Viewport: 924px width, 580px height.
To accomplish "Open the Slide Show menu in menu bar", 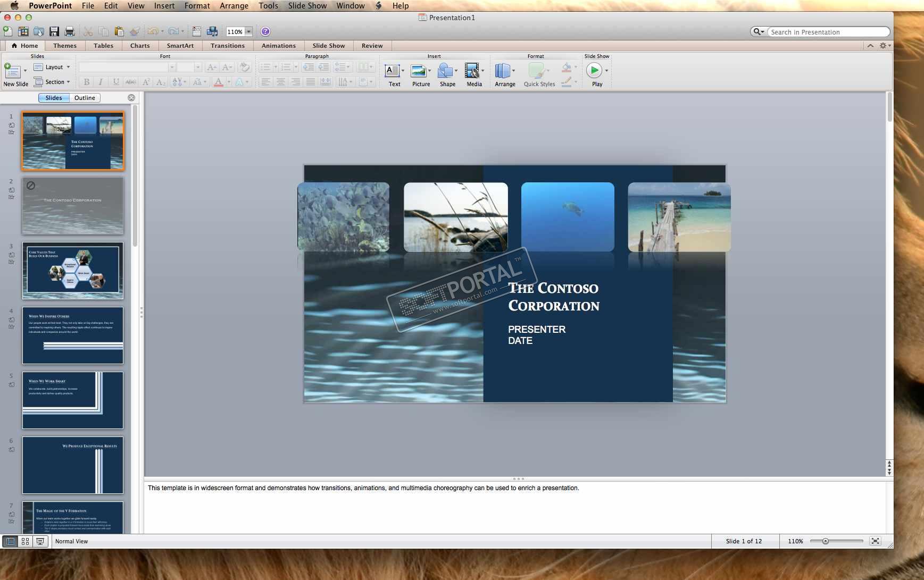I will (x=307, y=6).
